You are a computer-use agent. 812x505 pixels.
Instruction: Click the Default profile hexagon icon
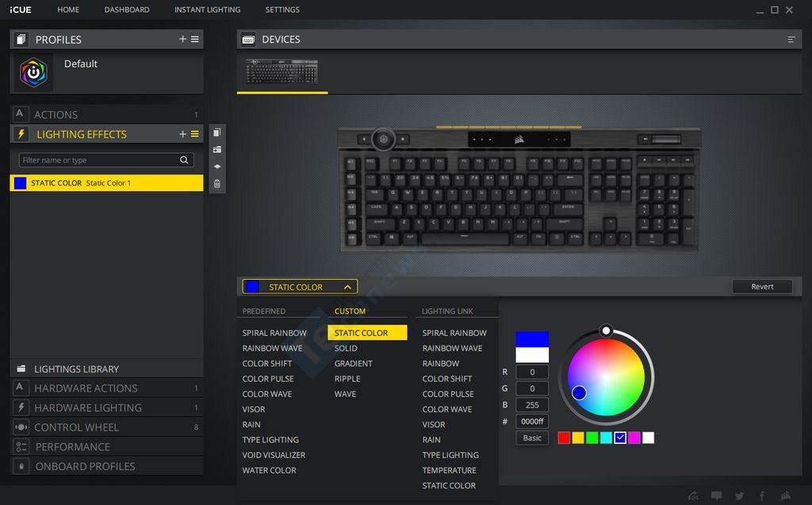pyautogui.click(x=33, y=72)
